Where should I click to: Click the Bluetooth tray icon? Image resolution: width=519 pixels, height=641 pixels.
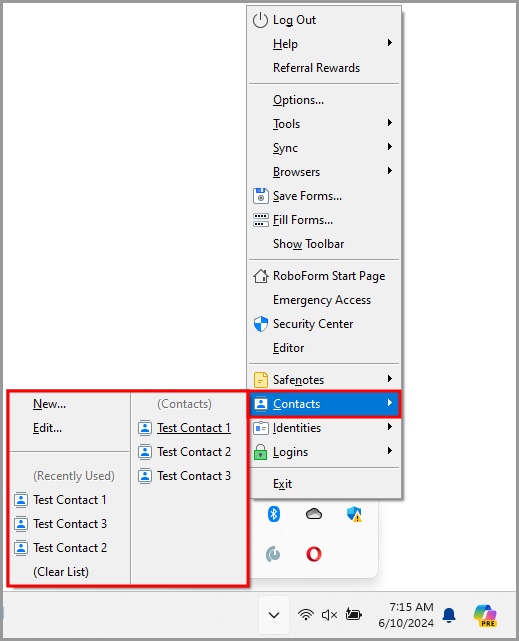pos(274,514)
